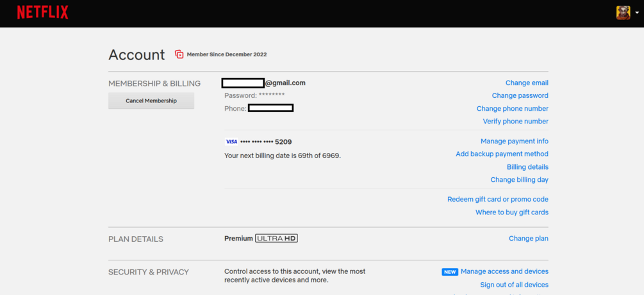Click the member since badge icon
The height and width of the screenshot is (295, 644).
click(x=179, y=54)
